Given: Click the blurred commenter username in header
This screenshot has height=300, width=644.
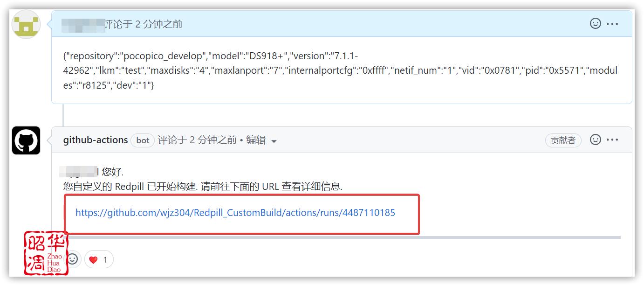Looking at the screenshot, I should [83, 24].
